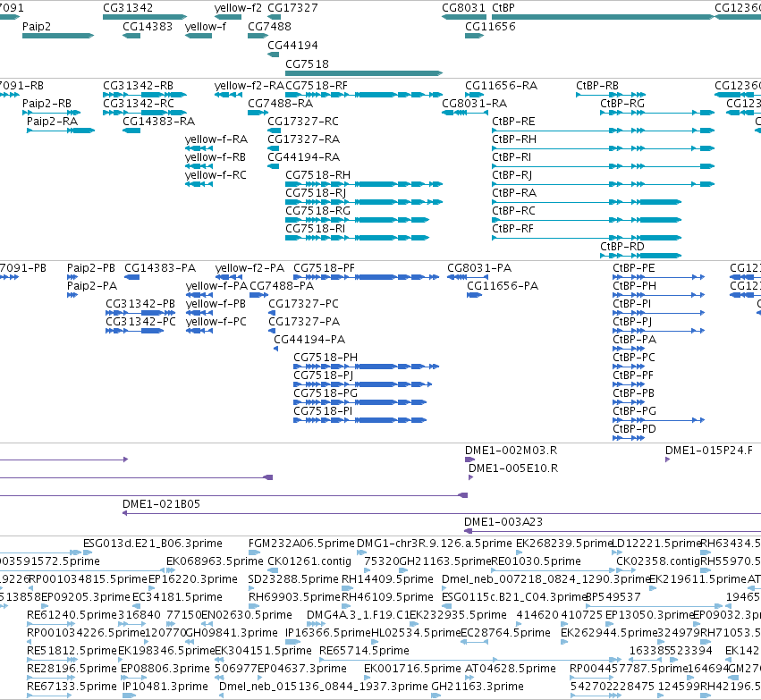Click transcript CG7518-RH

point(364,184)
